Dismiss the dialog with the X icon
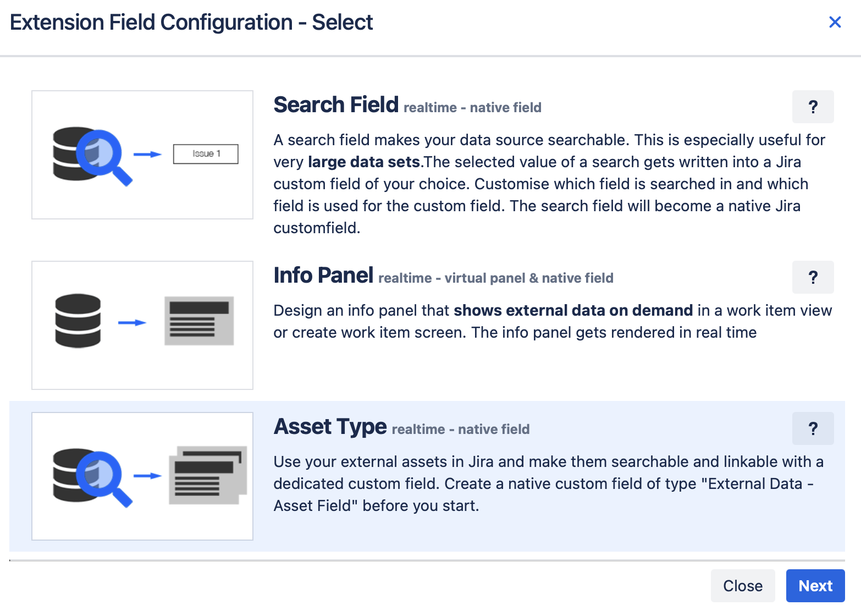Image resolution: width=861 pixels, height=616 pixels. click(835, 22)
